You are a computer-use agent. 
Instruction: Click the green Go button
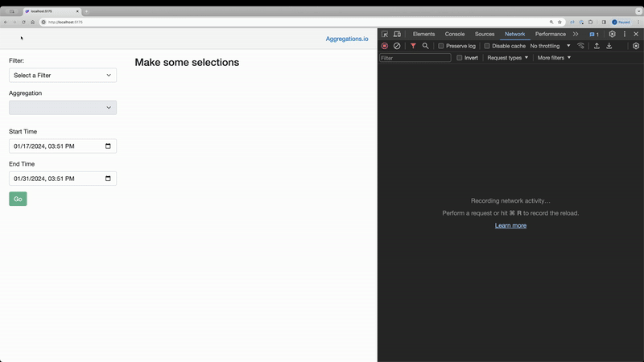pyautogui.click(x=18, y=199)
